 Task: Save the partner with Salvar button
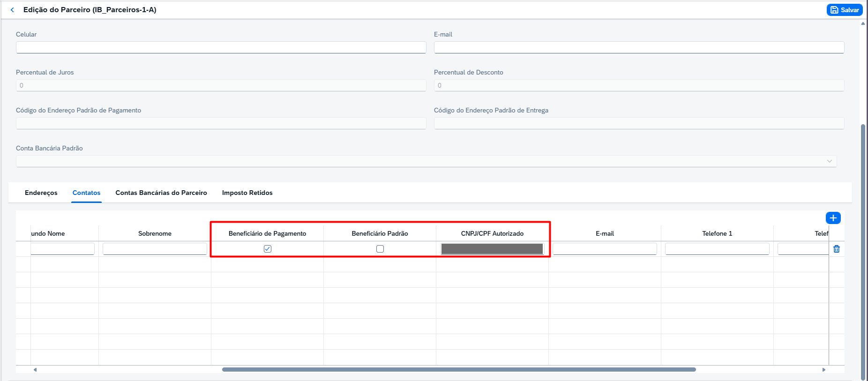point(845,10)
